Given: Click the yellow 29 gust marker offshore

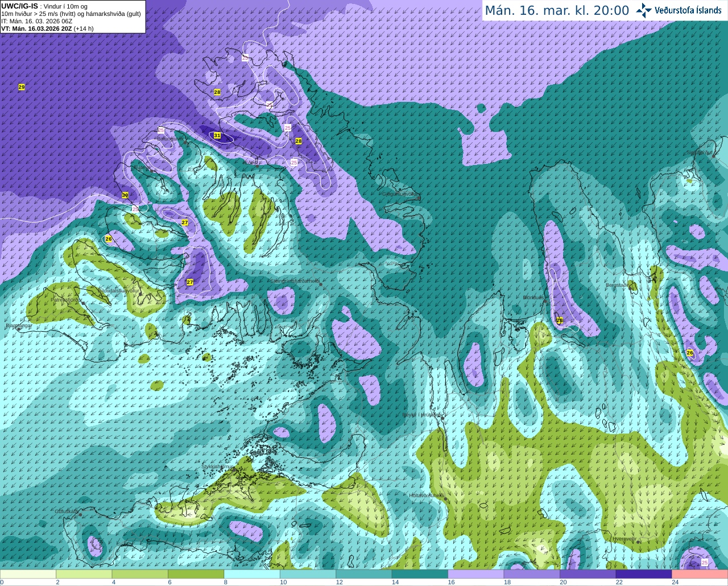Looking at the screenshot, I should [22, 87].
